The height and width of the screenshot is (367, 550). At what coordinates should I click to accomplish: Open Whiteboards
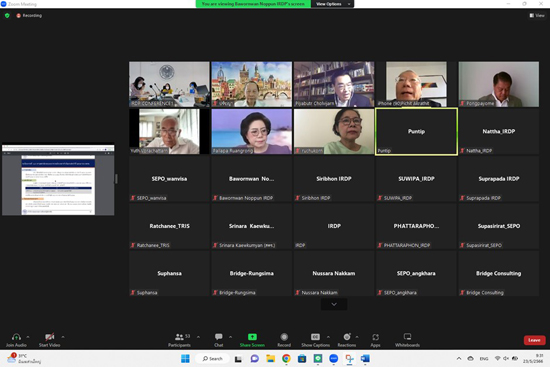[x=407, y=340]
